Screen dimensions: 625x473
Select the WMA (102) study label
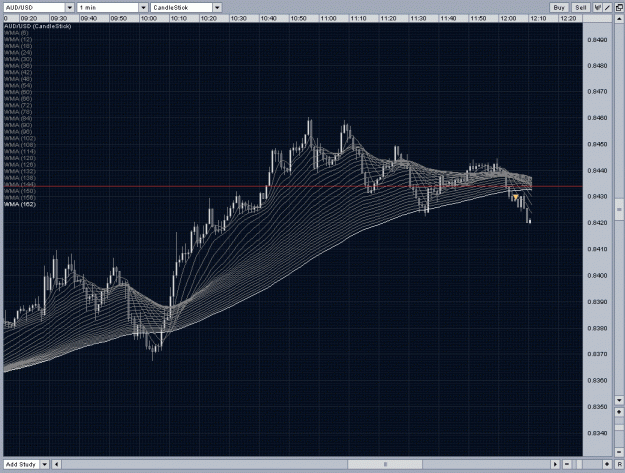click(x=20, y=138)
